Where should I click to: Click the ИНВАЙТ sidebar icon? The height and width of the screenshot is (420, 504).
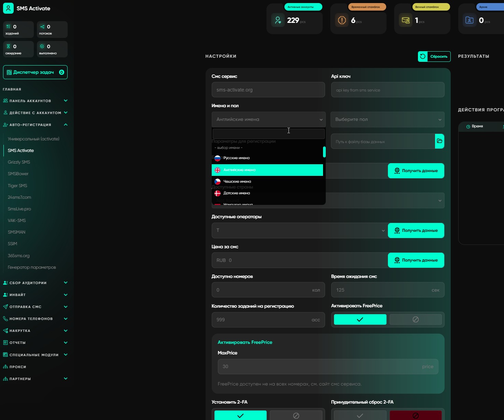5,295
